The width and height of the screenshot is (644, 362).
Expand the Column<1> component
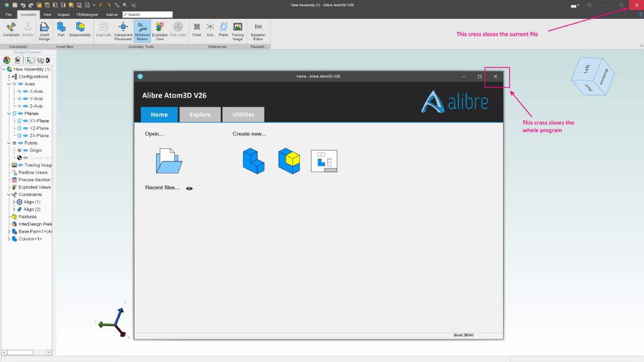tap(9, 239)
